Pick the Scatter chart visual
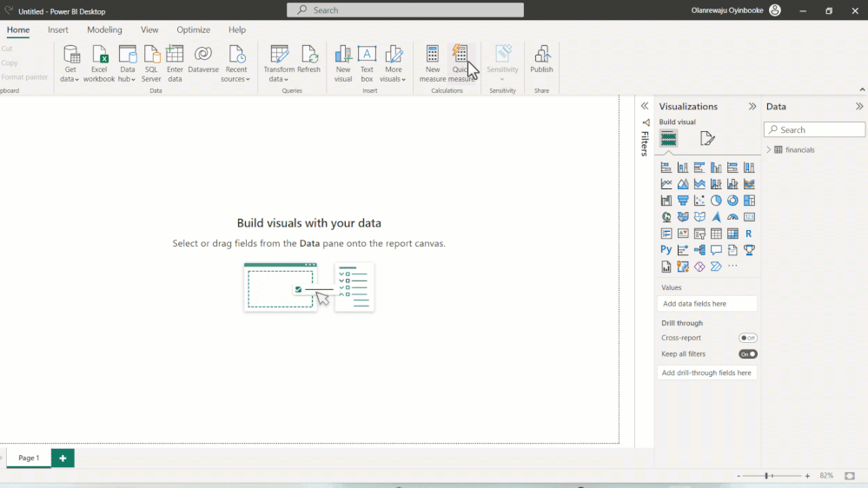This screenshot has height=488, width=868. click(699, 201)
